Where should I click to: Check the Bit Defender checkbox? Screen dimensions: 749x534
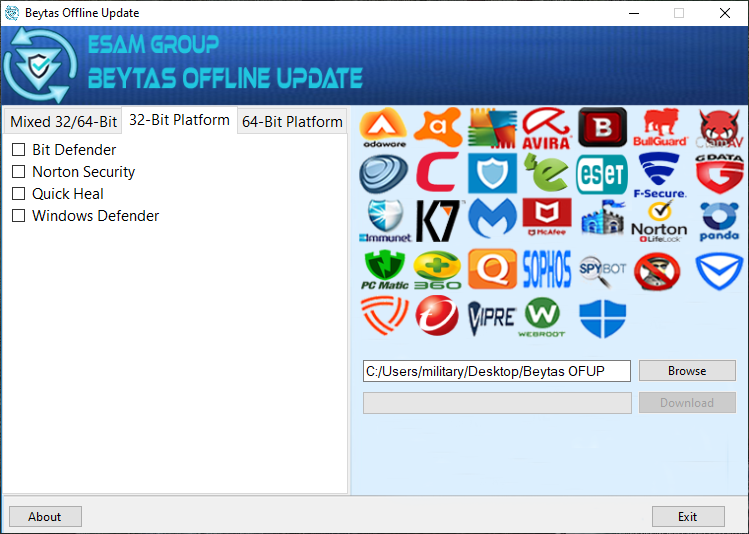click(x=19, y=150)
